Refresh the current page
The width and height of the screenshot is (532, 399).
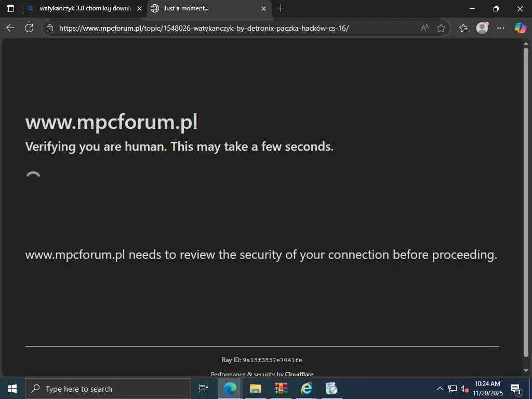29,28
